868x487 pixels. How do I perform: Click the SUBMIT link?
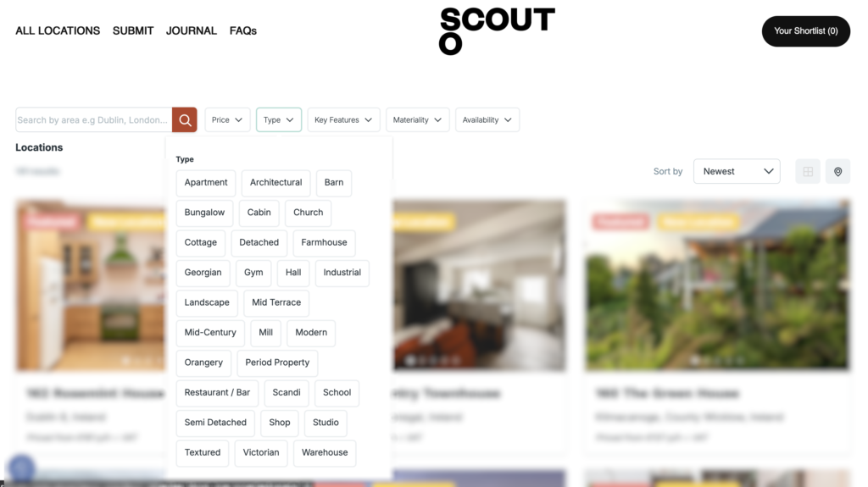click(133, 31)
